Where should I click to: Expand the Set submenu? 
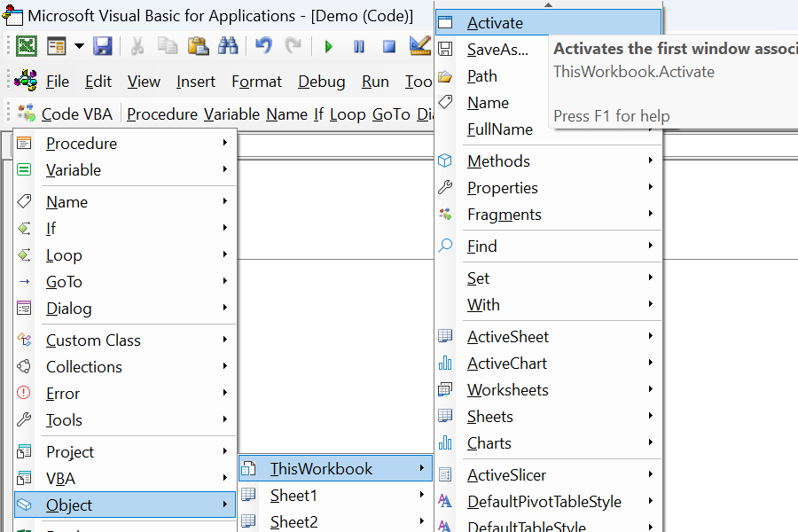tap(549, 278)
